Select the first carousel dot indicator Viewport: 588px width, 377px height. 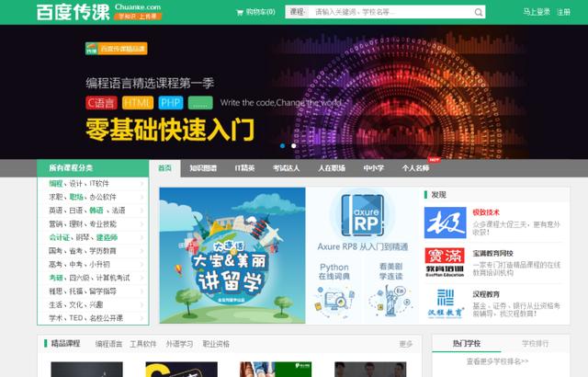coord(282,145)
